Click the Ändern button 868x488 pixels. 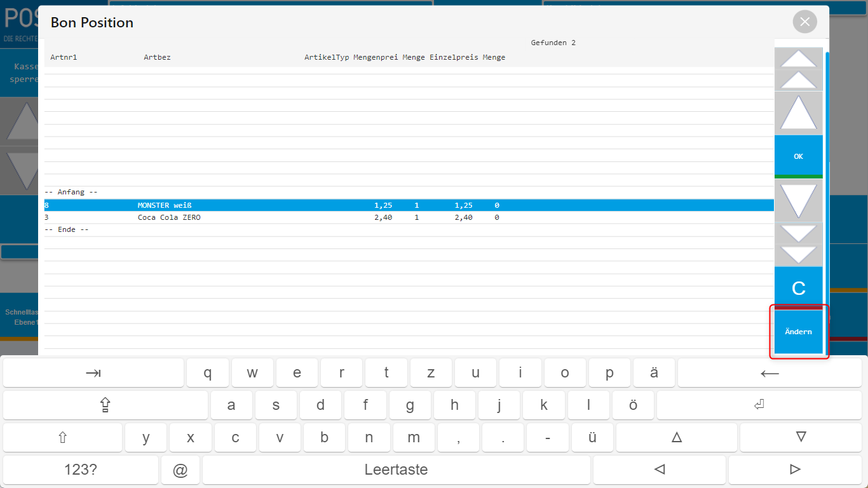[x=798, y=332]
